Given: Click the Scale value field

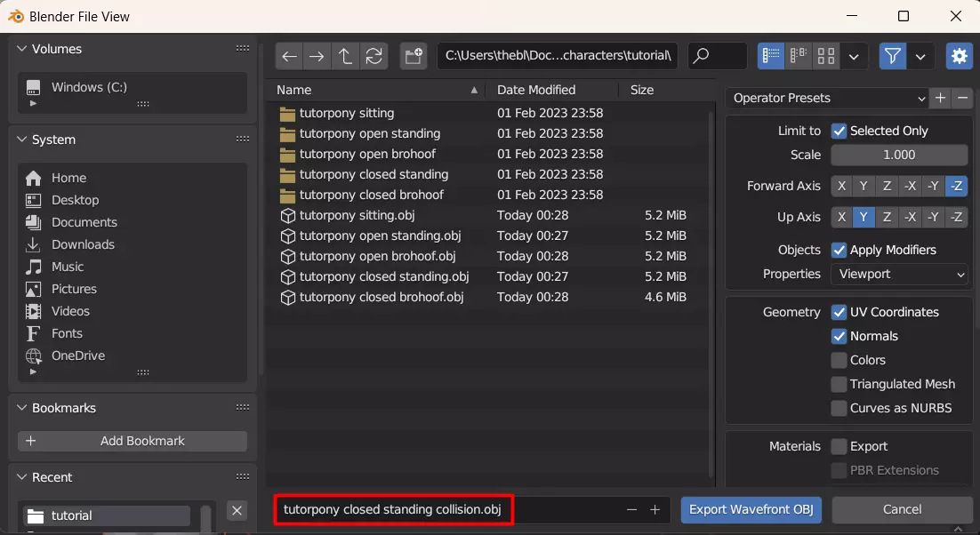Looking at the screenshot, I should coord(899,155).
